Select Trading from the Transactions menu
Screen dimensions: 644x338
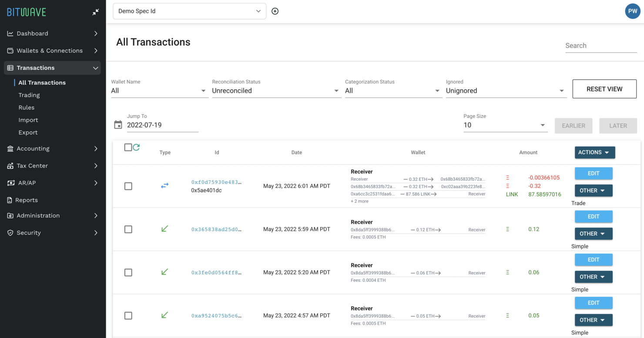tap(29, 95)
